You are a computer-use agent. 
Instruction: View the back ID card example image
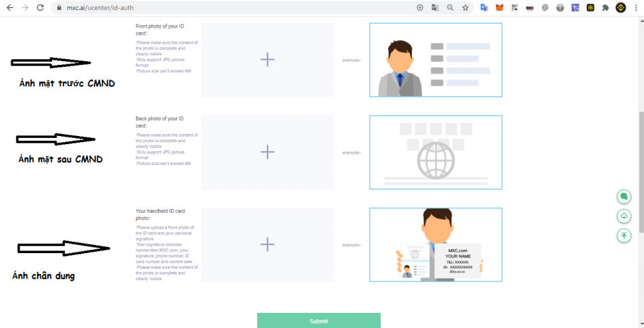click(436, 152)
